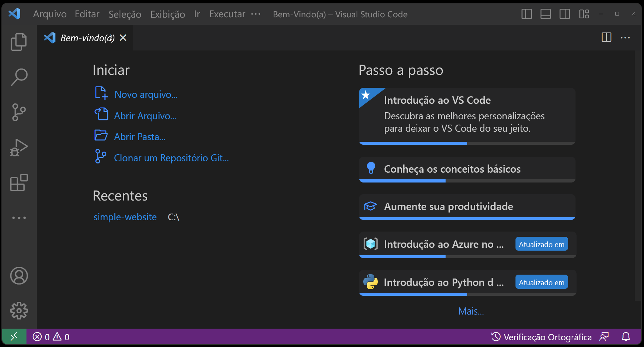
Task: Maximize the Visual Studio Code window
Action: (x=617, y=14)
